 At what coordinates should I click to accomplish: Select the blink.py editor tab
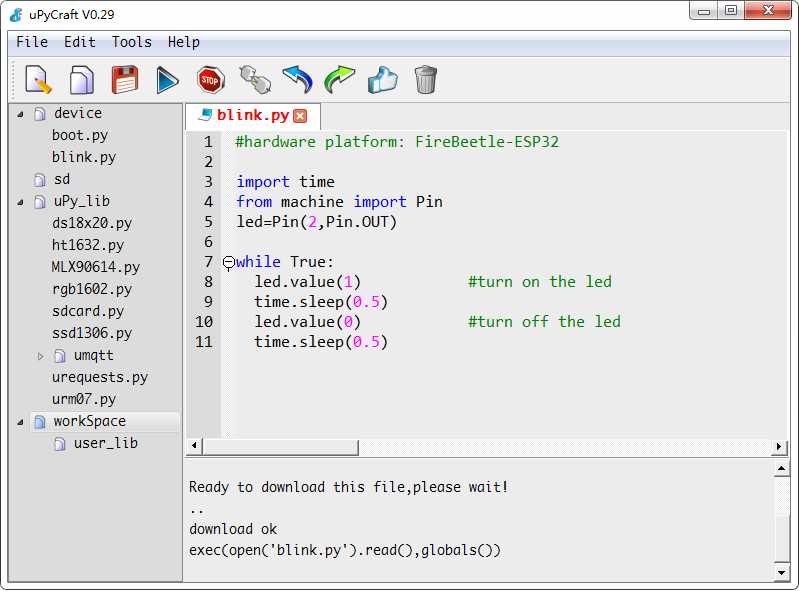(x=253, y=115)
